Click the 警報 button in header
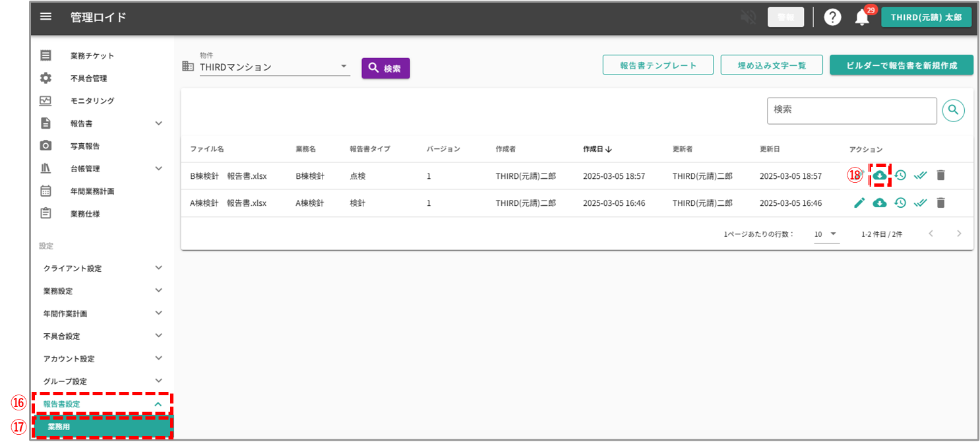The height and width of the screenshot is (448, 980). [786, 17]
